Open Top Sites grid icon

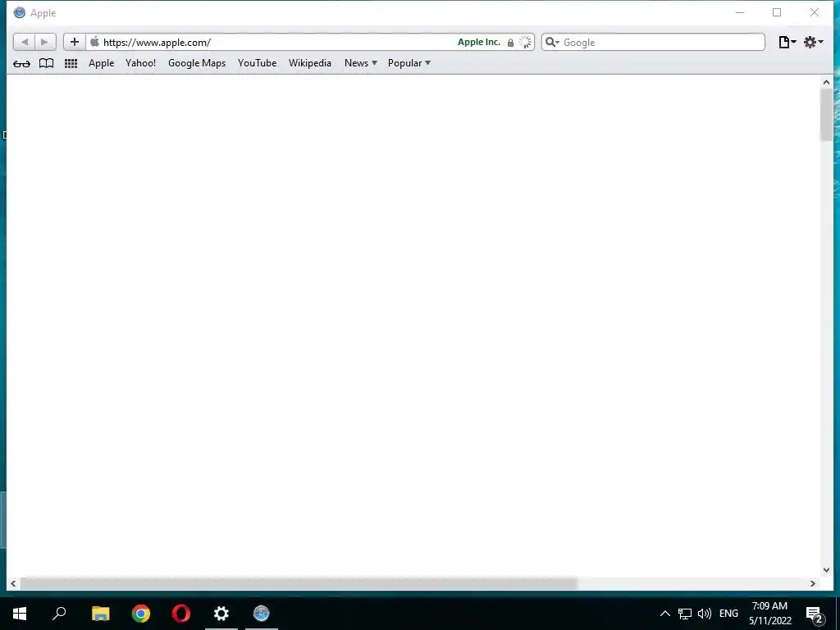pyautogui.click(x=71, y=63)
